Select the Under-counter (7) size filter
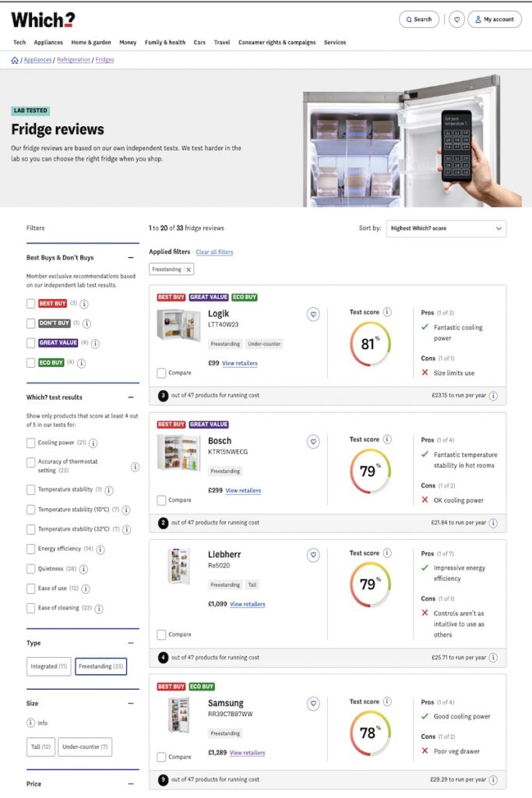Viewport: 532px width, 798px height. point(85,747)
